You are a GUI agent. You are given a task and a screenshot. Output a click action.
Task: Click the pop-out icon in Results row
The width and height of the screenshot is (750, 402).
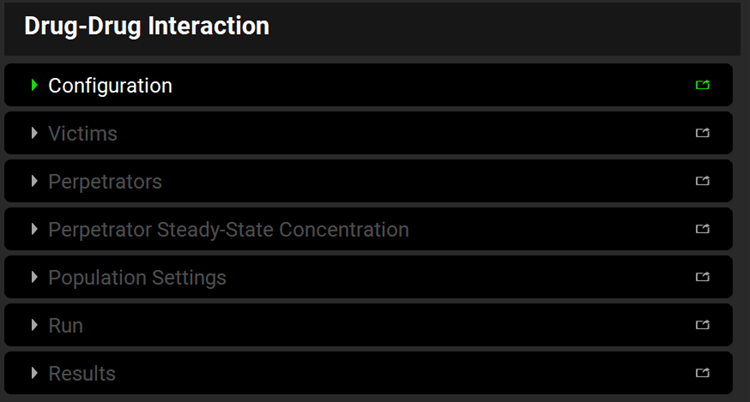coord(702,374)
